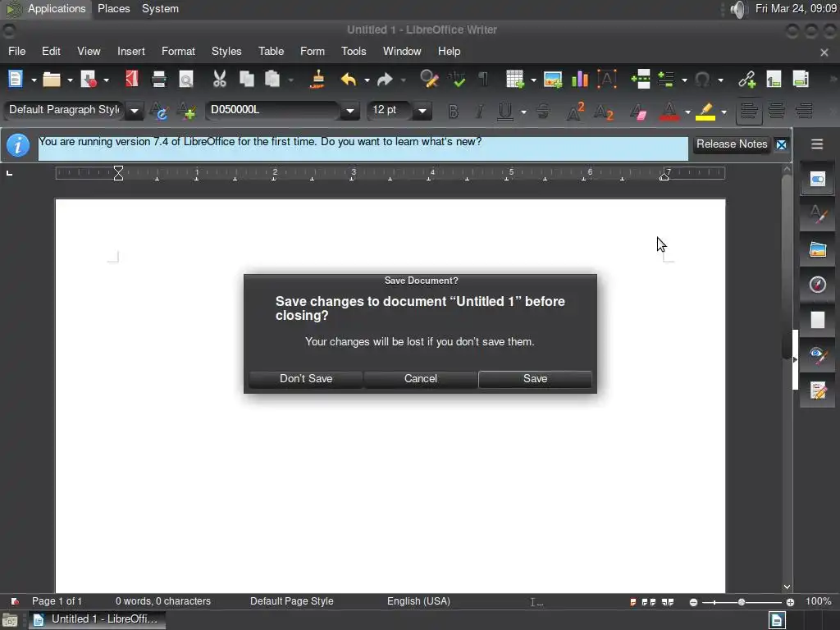Open the Tools menu
The image size is (840, 630).
click(x=354, y=52)
